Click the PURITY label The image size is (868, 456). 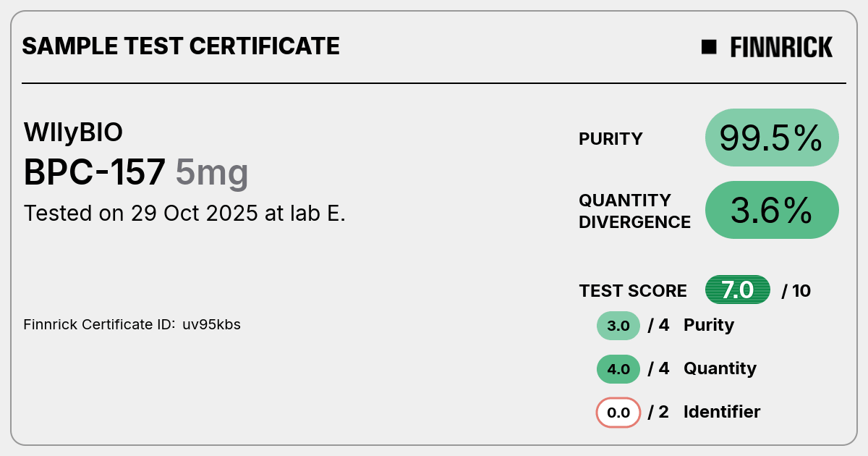coord(610,139)
